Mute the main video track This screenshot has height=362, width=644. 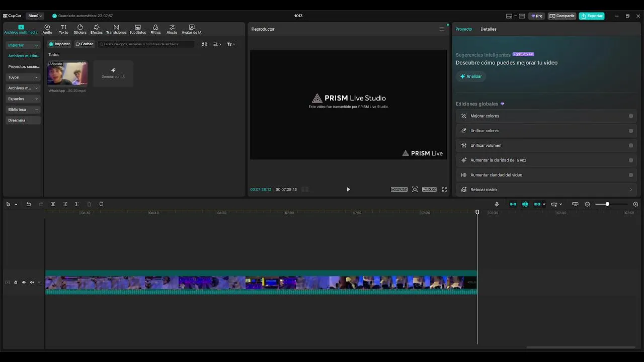point(32,283)
